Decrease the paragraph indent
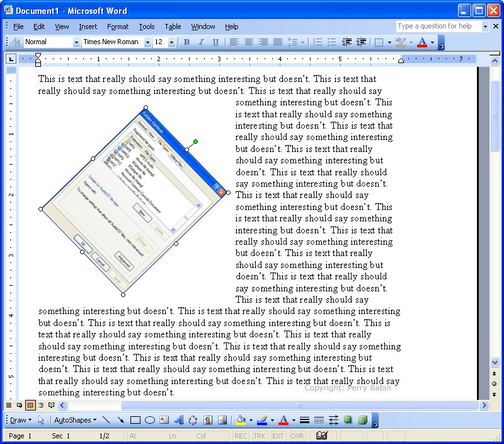The width and height of the screenshot is (504, 444). point(346,42)
